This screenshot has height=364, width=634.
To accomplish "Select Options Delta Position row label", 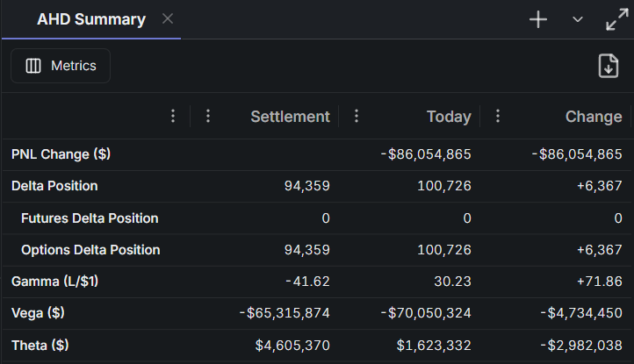I will tap(90, 250).
